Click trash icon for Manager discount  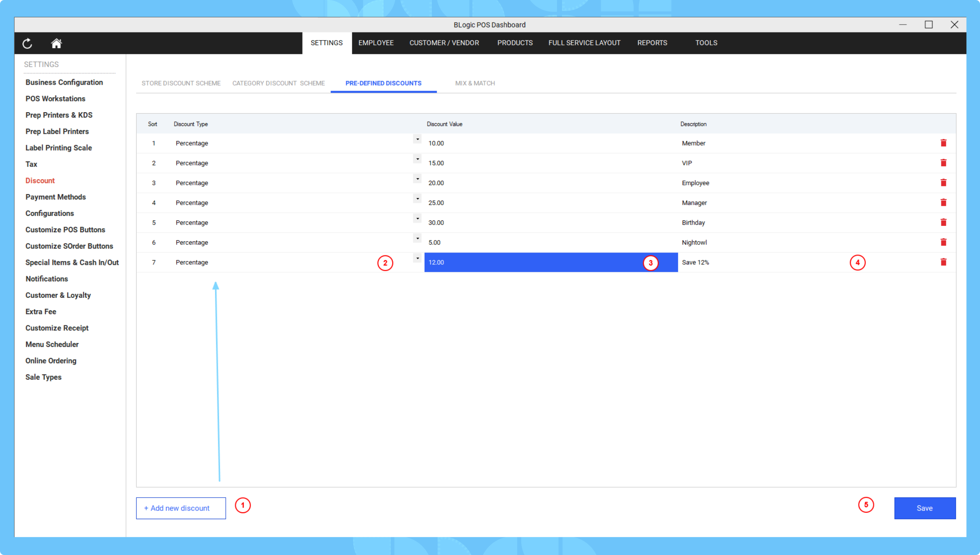coord(943,202)
